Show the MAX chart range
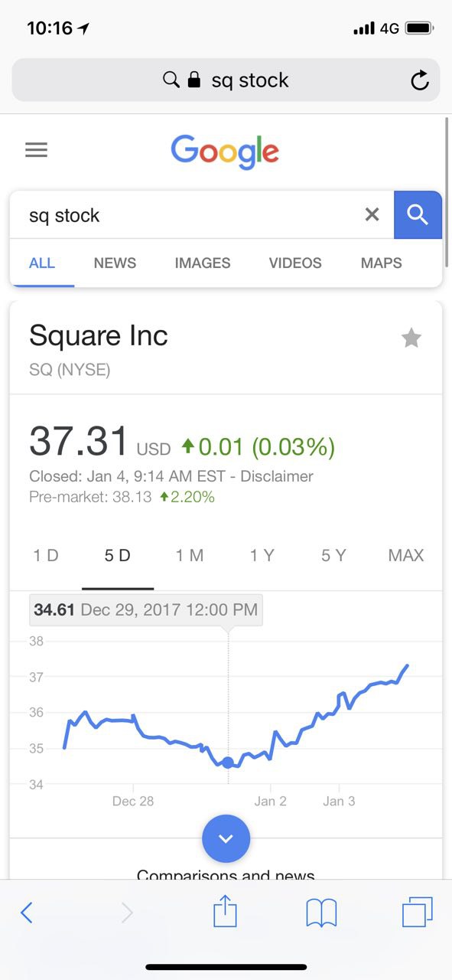 [406, 556]
